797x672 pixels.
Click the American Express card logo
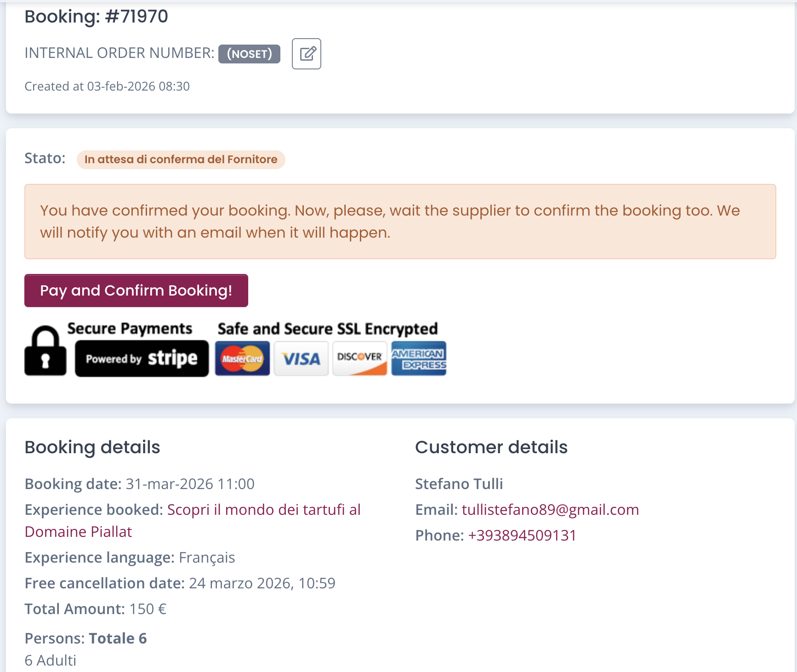[x=418, y=359]
